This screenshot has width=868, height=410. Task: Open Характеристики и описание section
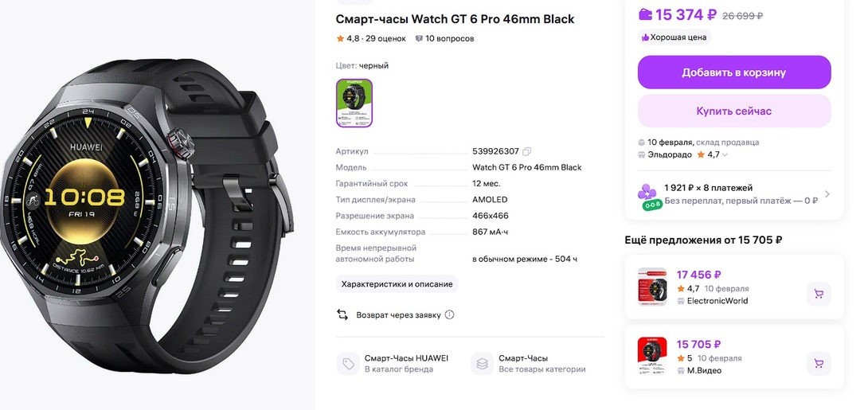click(x=397, y=284)
